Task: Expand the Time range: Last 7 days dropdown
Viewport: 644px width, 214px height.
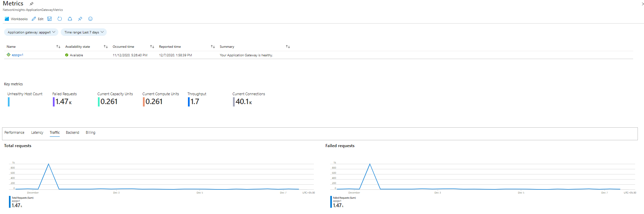Action: 84,32
